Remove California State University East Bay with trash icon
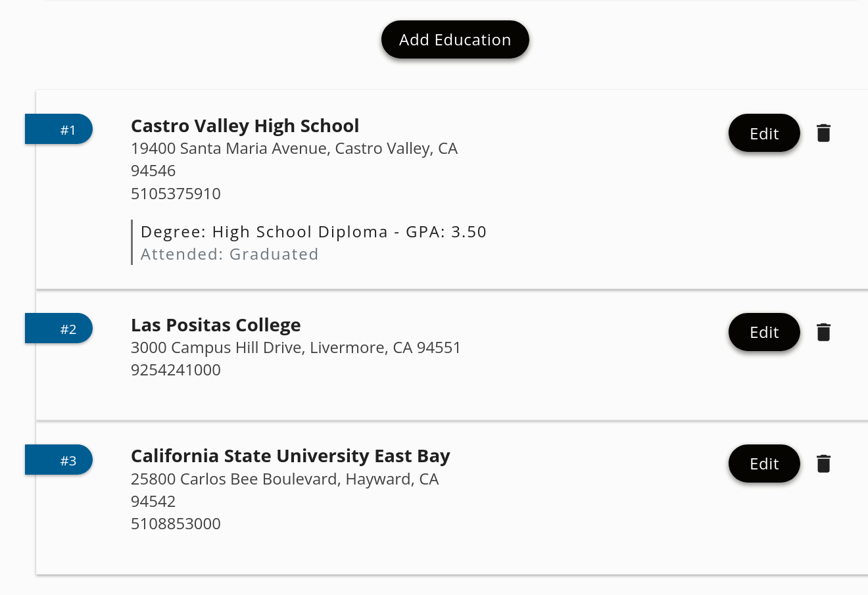The width and height of the screenshot is (868, 595). coord(823,464)
